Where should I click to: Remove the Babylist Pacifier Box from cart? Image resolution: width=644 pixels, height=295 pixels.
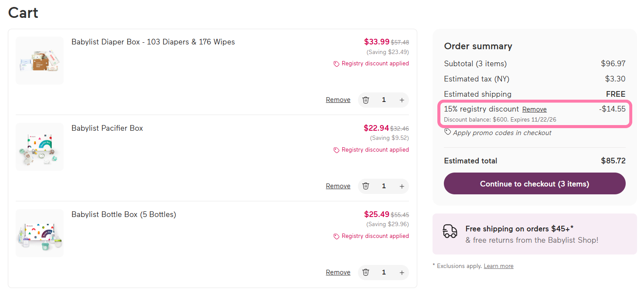[338, 186]
